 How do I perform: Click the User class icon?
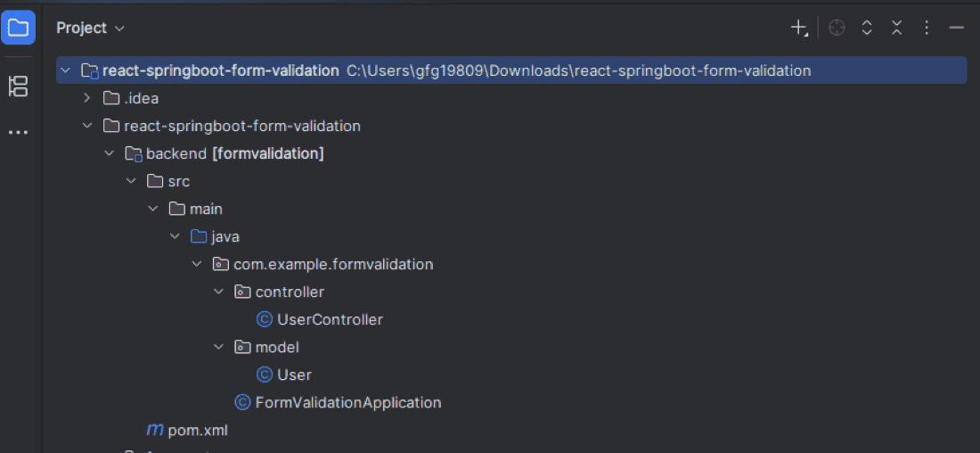(265, 375)
